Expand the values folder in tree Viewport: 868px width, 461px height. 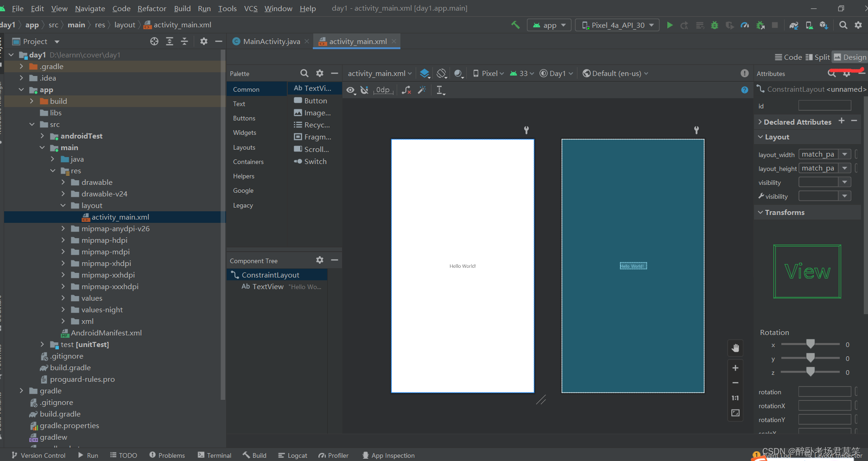[x=63, y=298]
